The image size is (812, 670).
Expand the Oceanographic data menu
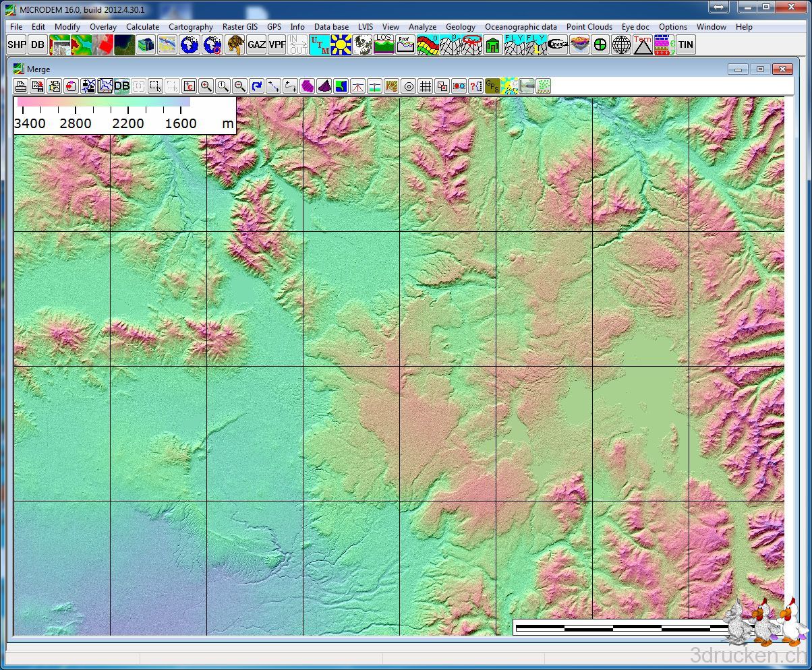pyautogui.click(x=521, y=27)
